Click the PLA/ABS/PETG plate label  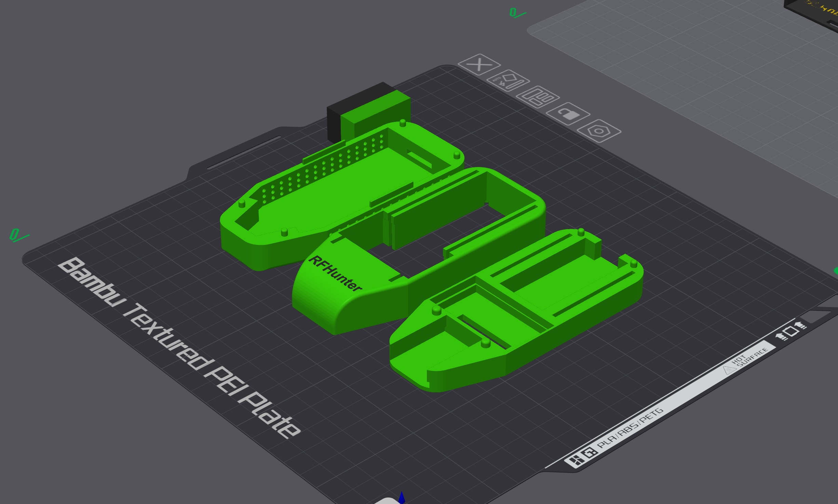[x=631, y=429]
